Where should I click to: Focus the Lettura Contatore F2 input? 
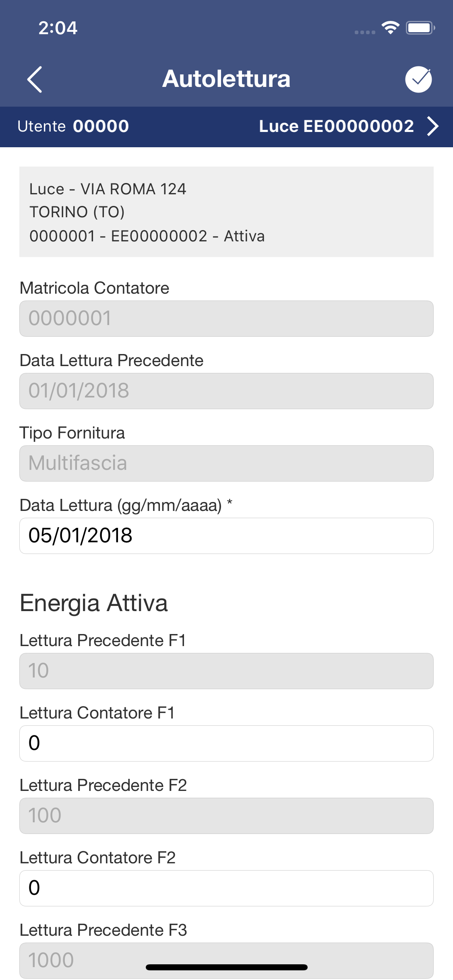(226, 888)
